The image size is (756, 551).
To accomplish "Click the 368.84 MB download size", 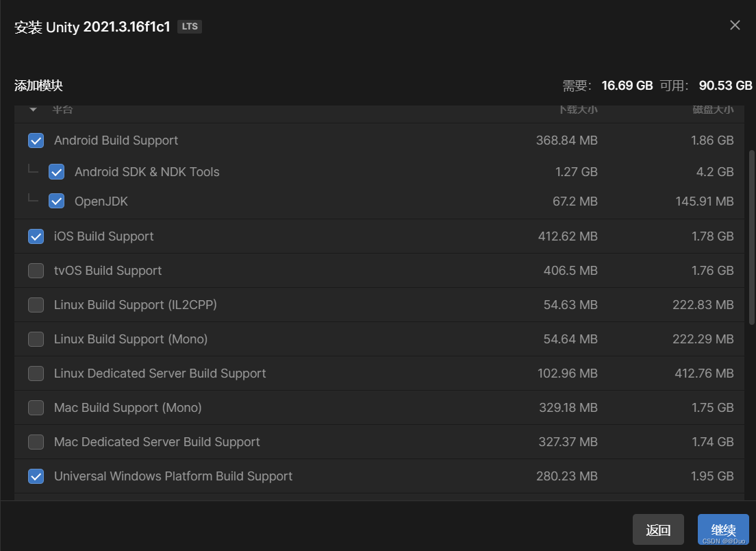I will (567, 140).
